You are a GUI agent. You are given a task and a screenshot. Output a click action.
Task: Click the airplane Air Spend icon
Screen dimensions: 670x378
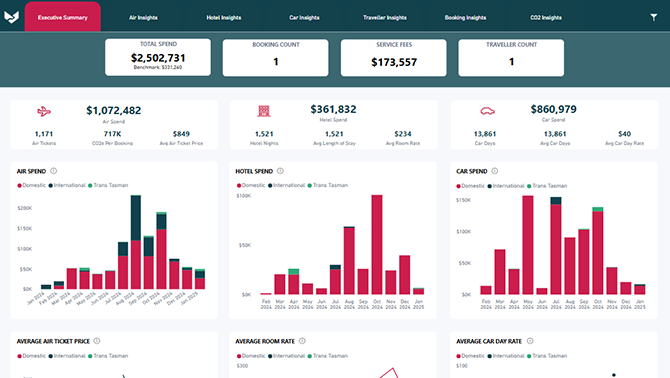[44, 111]
